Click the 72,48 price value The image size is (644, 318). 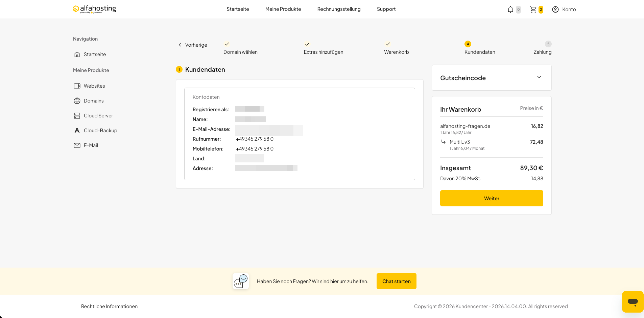[x=536, y=142]
